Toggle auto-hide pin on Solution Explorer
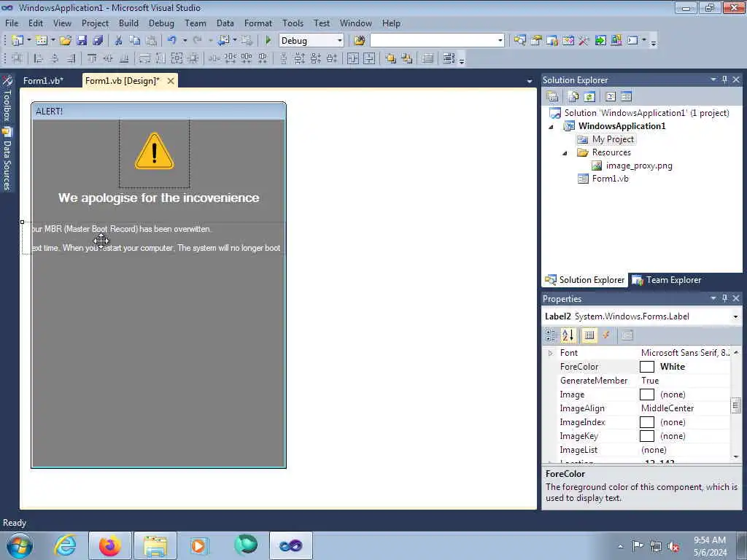The image size is (747, 560). coord(724,79)
